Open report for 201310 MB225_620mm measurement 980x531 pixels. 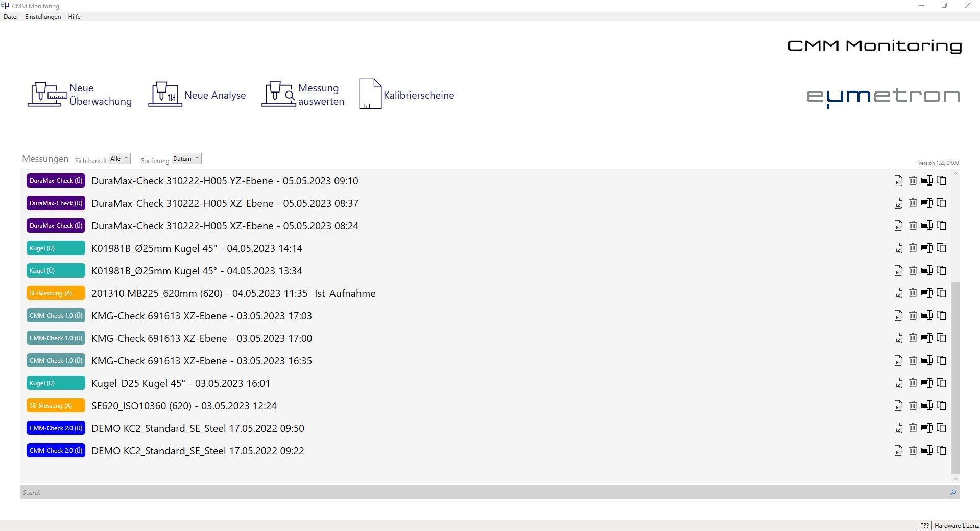point(898,293)
